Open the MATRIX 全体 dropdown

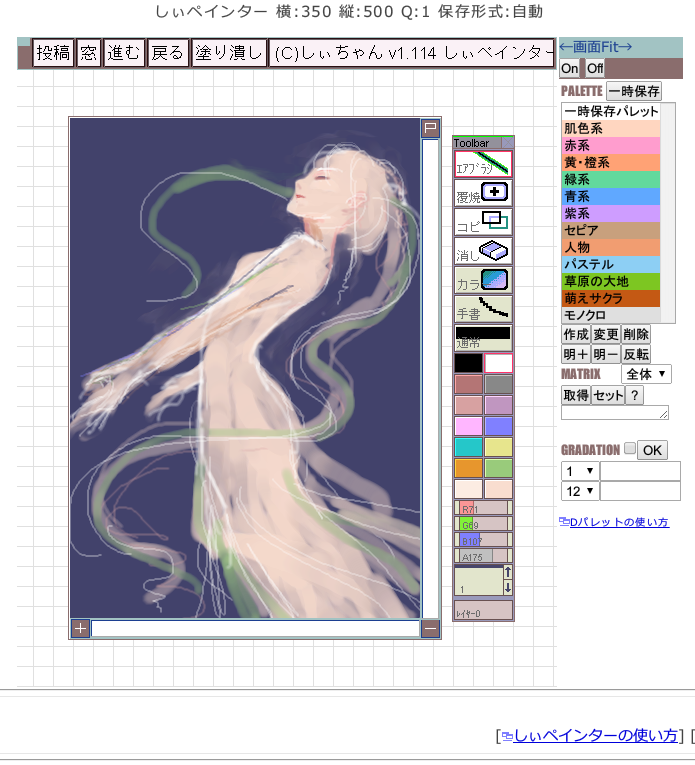(x=646, y=374)
